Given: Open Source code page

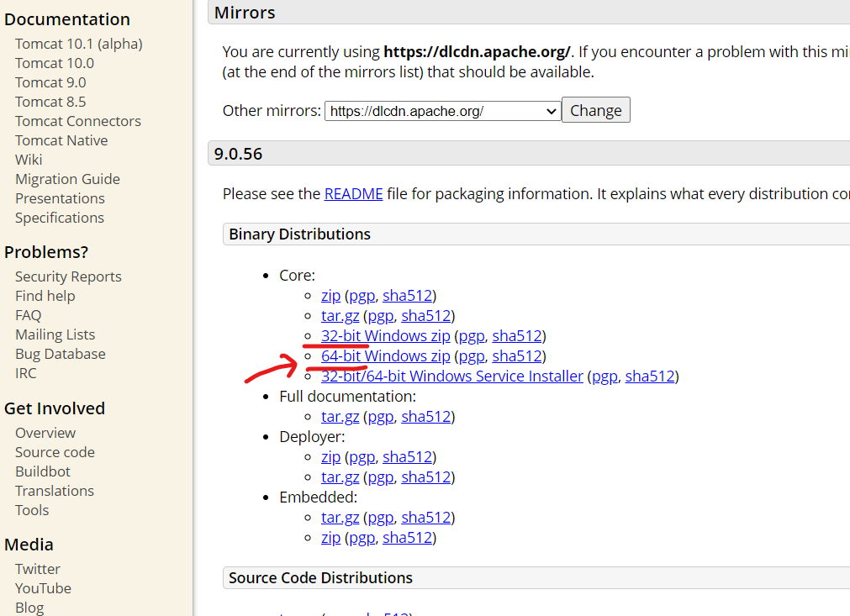Looking at the screenshot, I should point(55,452).
